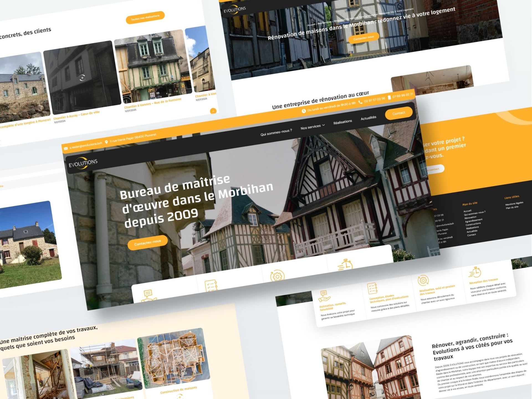Open the Réalisations menu item in the header
The height and width of the screenshot is (399, 532).
tap(343, 122)
